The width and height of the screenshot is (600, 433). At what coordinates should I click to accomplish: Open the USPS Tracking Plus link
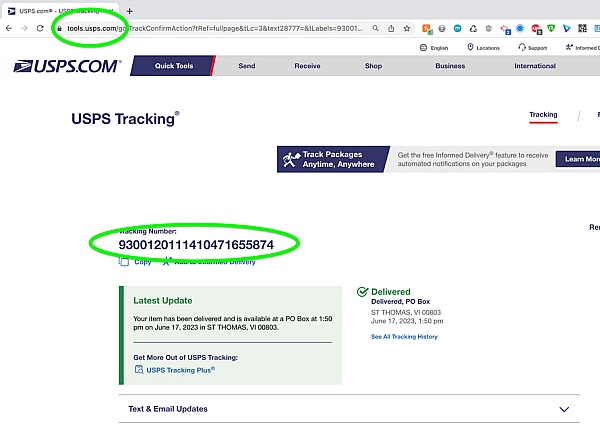[x=180, y=369]
